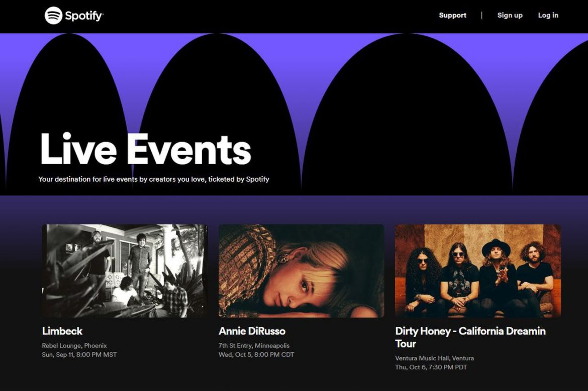Click the Limbeck event title
This screenshot has height=391, width=588.
[62, 331]
